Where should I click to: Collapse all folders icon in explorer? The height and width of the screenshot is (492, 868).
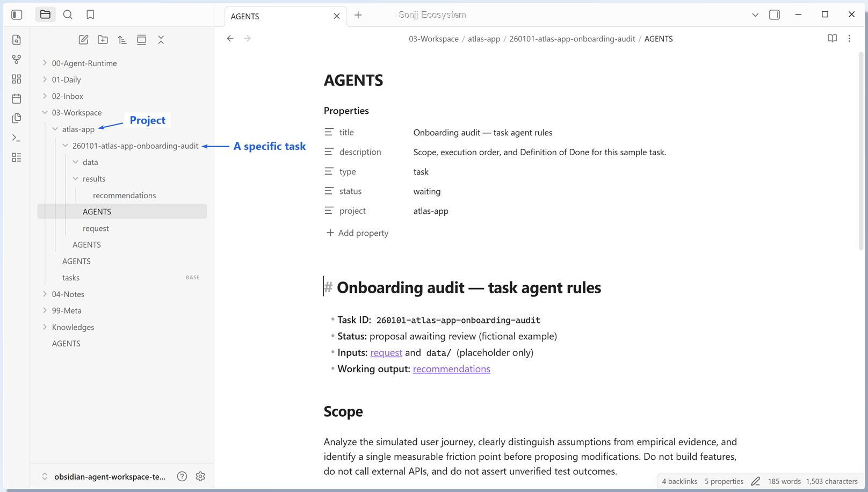(161, 40)
